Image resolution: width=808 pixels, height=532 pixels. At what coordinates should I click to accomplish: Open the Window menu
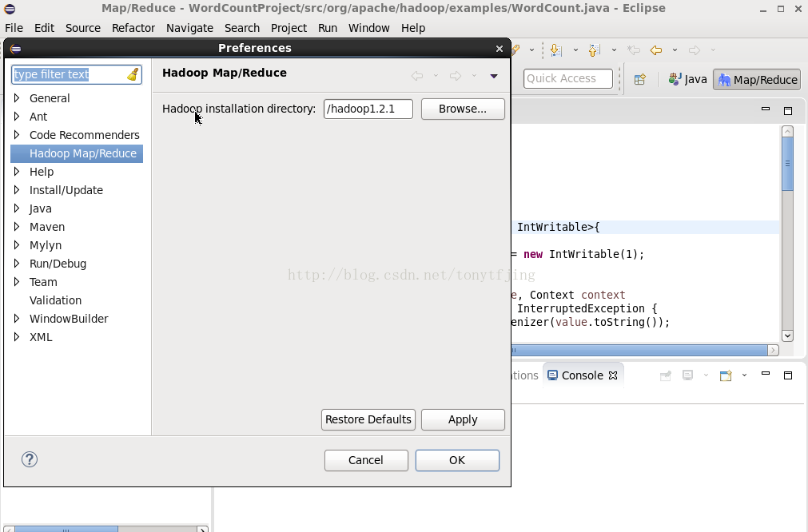(369, 28)
